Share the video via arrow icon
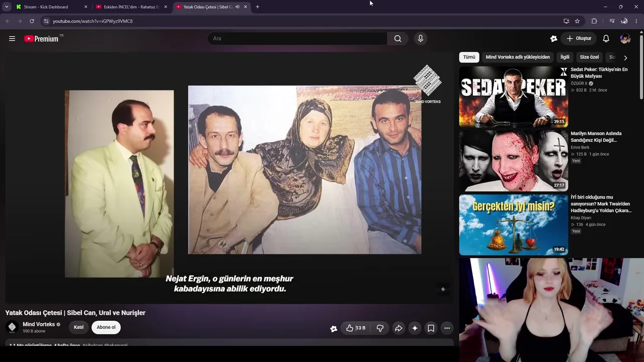644x362 pixels. tap(398, 328)
